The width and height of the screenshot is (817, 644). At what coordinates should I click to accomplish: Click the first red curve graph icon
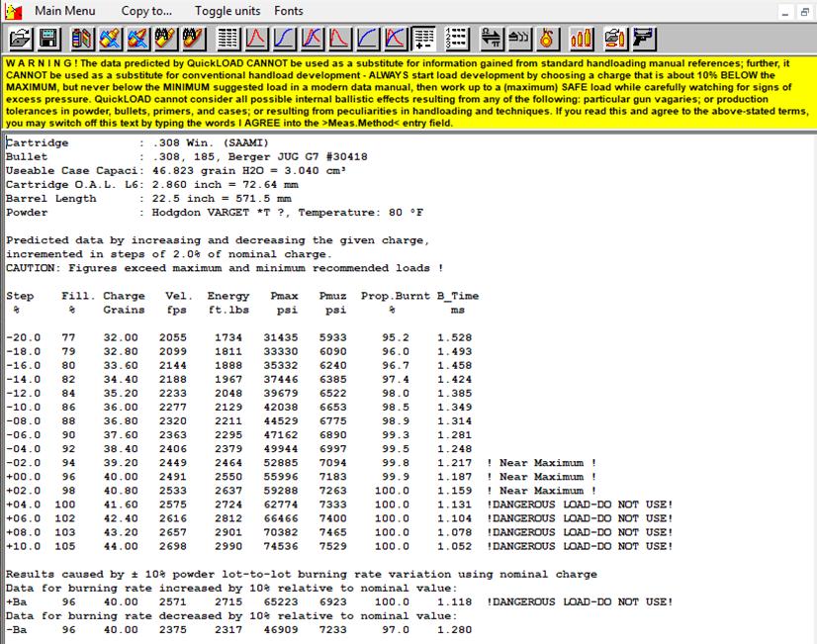[x=256, y=39]
